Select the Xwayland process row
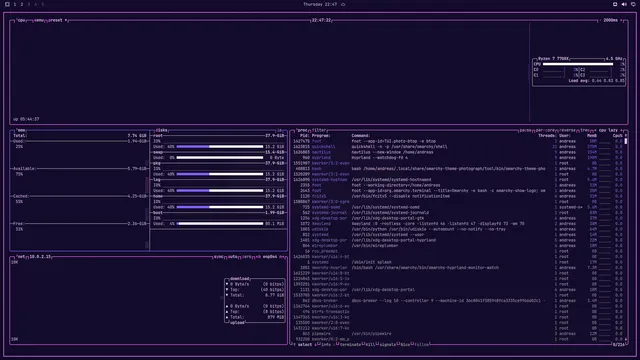This screenshot has height=360, width=640. tap(458, 224)
